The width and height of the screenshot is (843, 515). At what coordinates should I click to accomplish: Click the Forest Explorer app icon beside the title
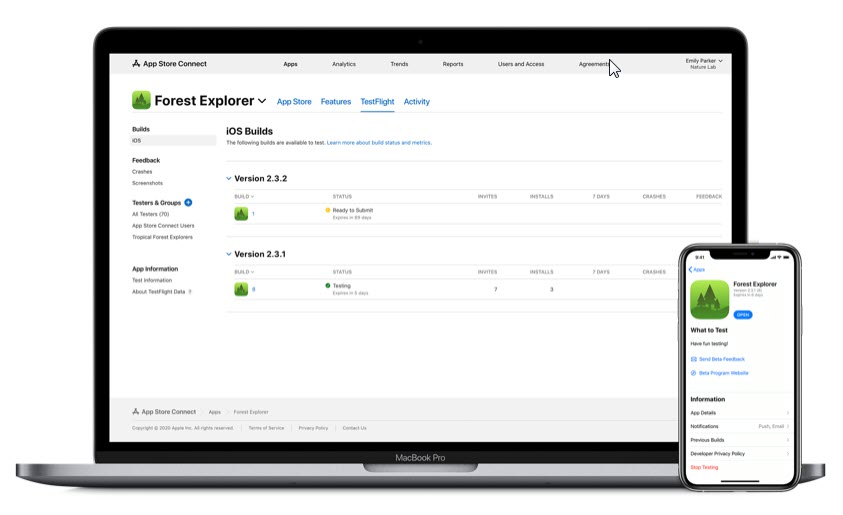coord(141,100)
